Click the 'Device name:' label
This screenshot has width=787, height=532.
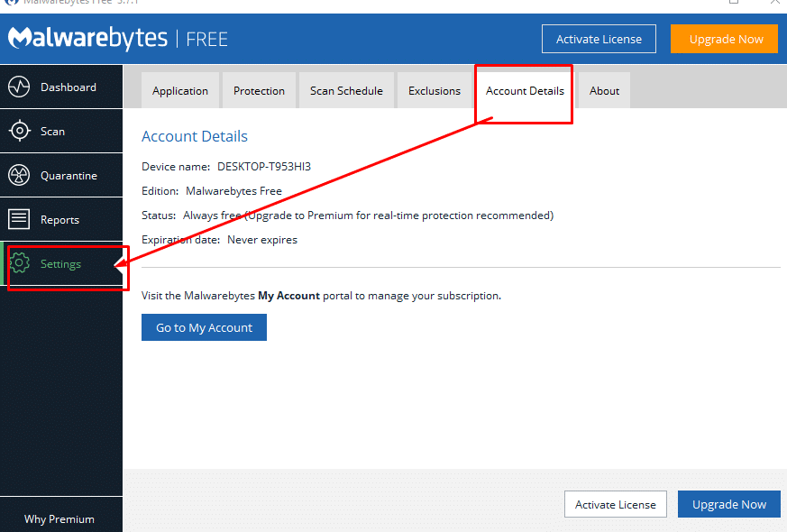point(176,167)
